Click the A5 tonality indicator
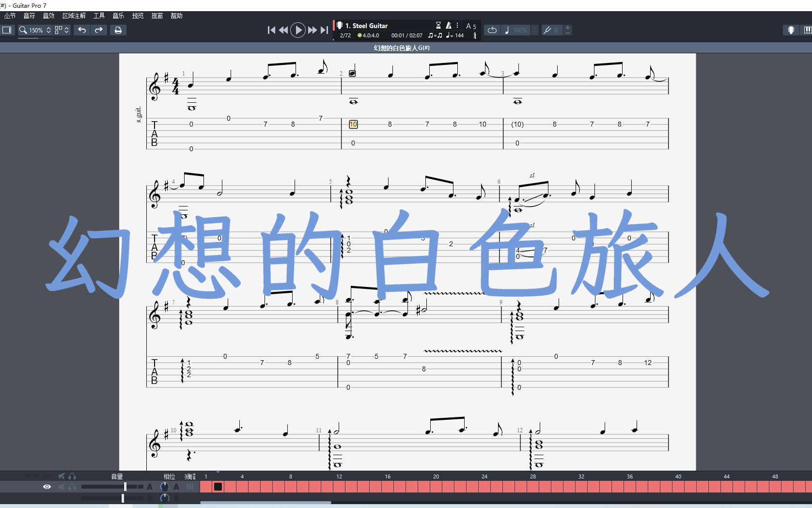This screenshot has width=812, height=508. (471, 26)
